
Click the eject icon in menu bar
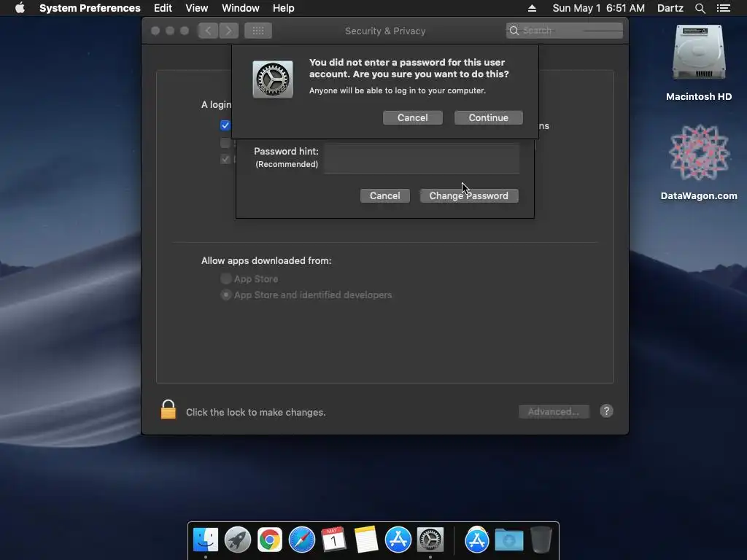coord(532,8)
